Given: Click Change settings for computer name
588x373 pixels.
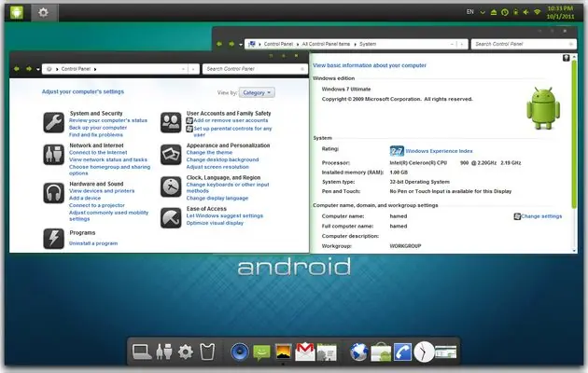Looking at the screenshot, I should tap(541, 216).
